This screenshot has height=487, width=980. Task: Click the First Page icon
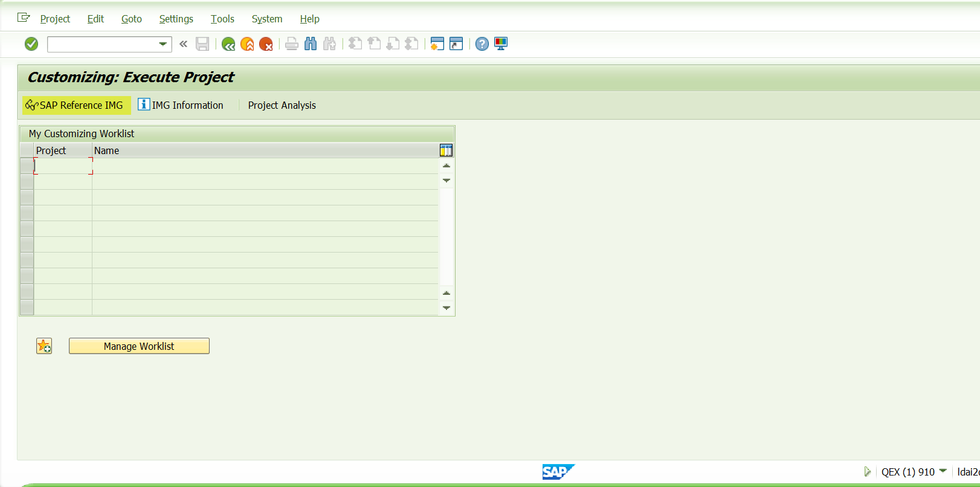[x=355, y=44]
